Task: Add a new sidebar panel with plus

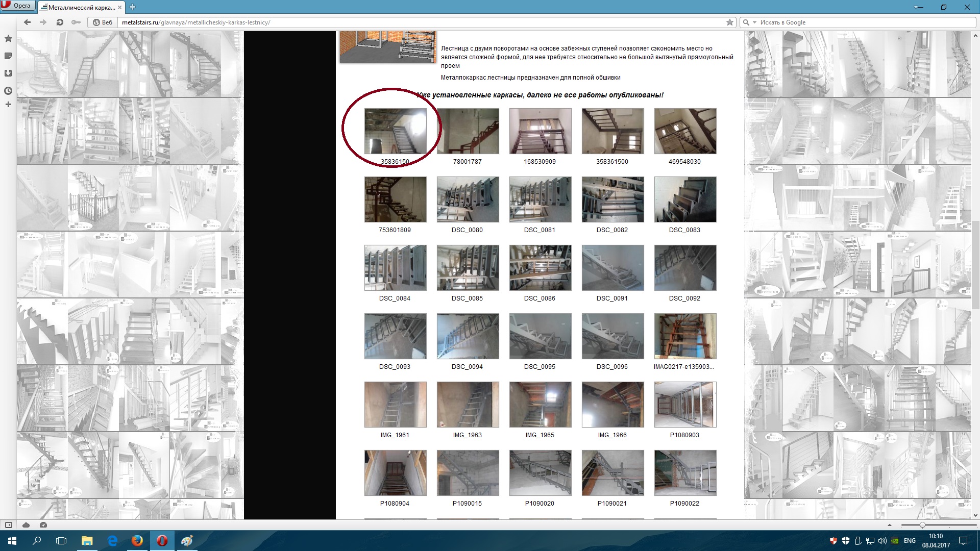Action: point(8,105)
